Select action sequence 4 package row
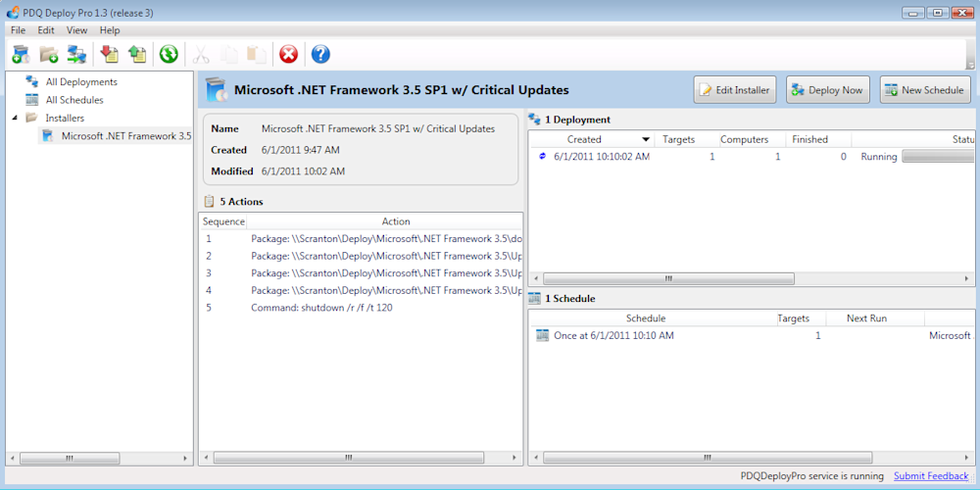The width and height of the screenshot is (980, 490). (362, 291)
